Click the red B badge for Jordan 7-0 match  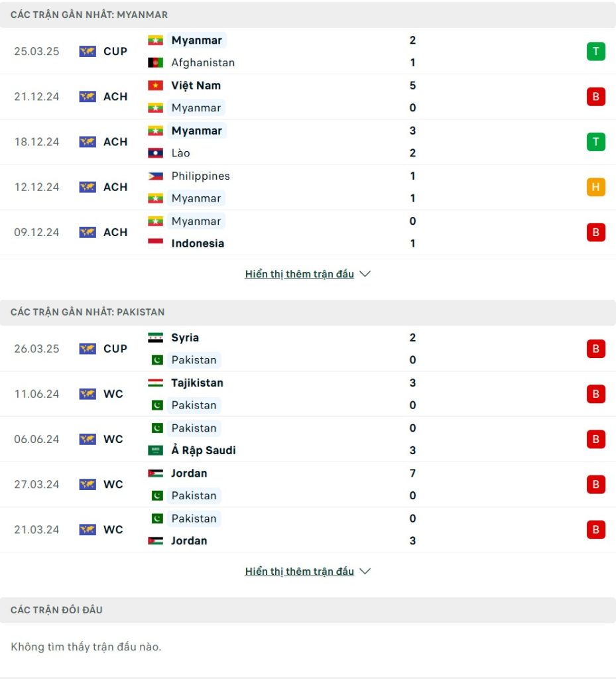595,484
